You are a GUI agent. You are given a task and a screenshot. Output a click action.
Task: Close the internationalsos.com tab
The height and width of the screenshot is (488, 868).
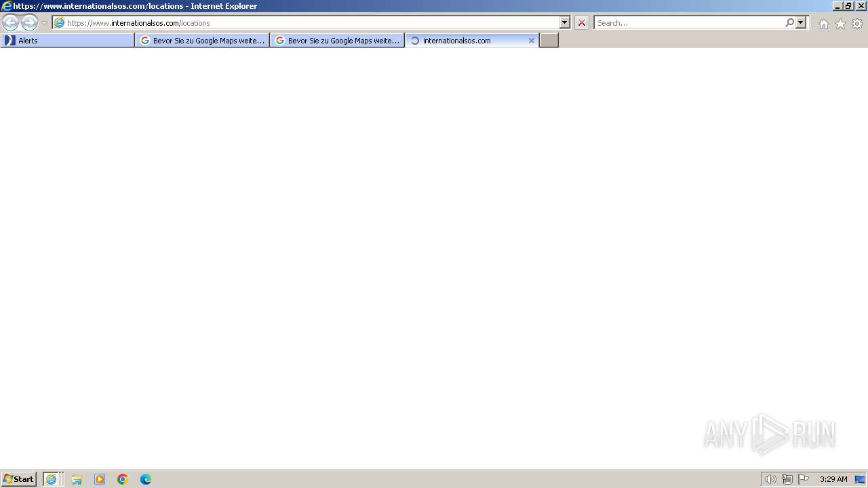pos(532,41)
